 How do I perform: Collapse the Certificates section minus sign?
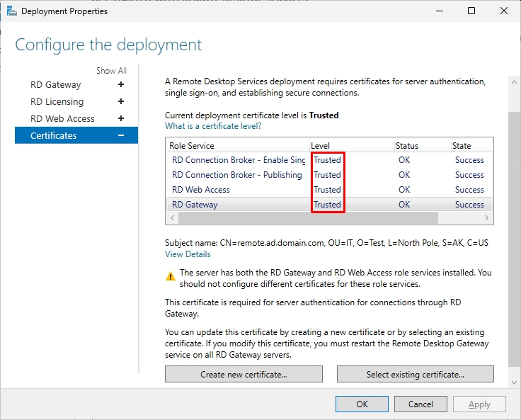(x=121, y=135)
